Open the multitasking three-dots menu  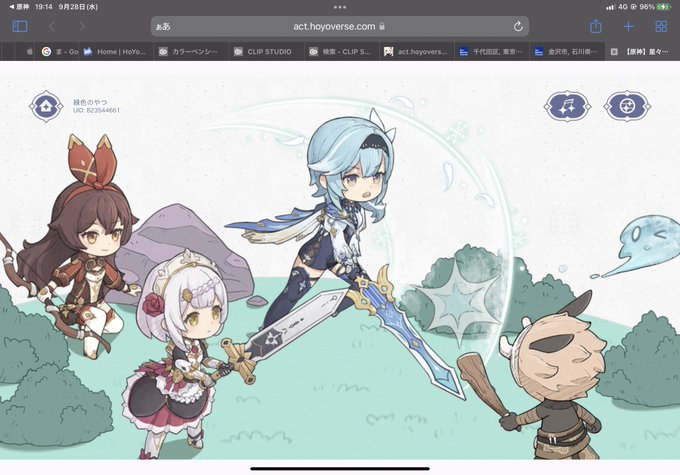click(x=340, y=7)
